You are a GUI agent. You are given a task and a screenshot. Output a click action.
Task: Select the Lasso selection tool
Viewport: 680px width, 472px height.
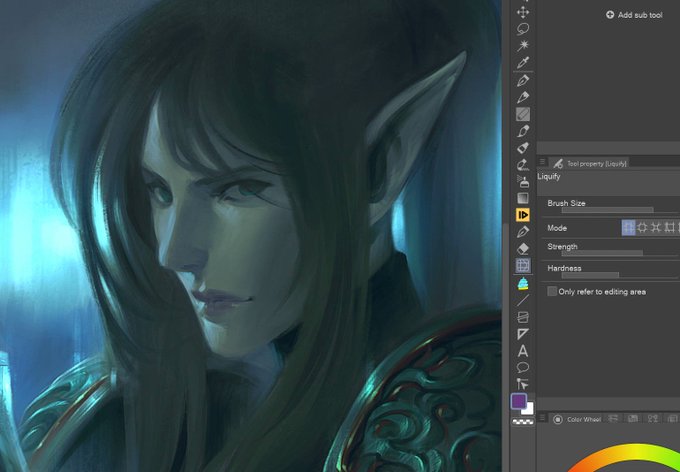[x=523, y=29]
